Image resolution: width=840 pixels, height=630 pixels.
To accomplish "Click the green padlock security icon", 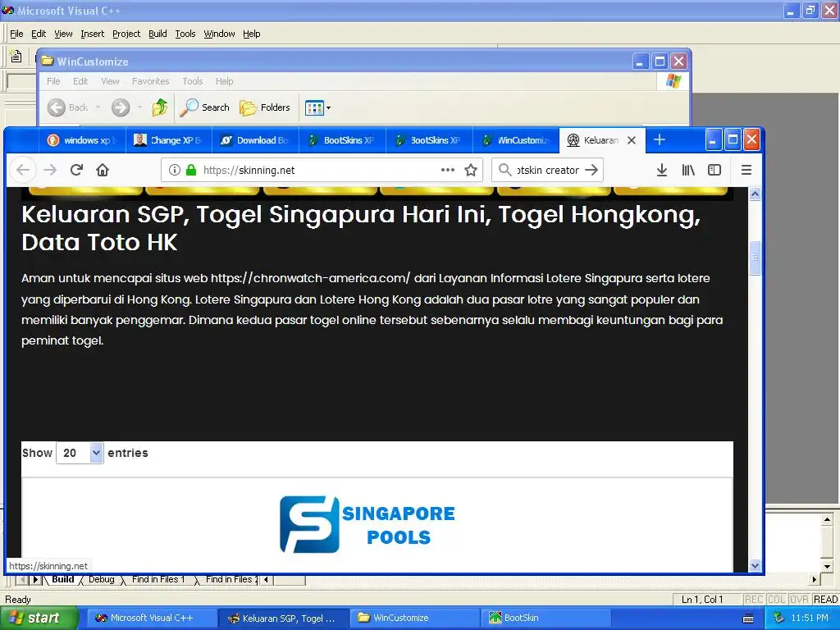I will (x=190, y=170).
